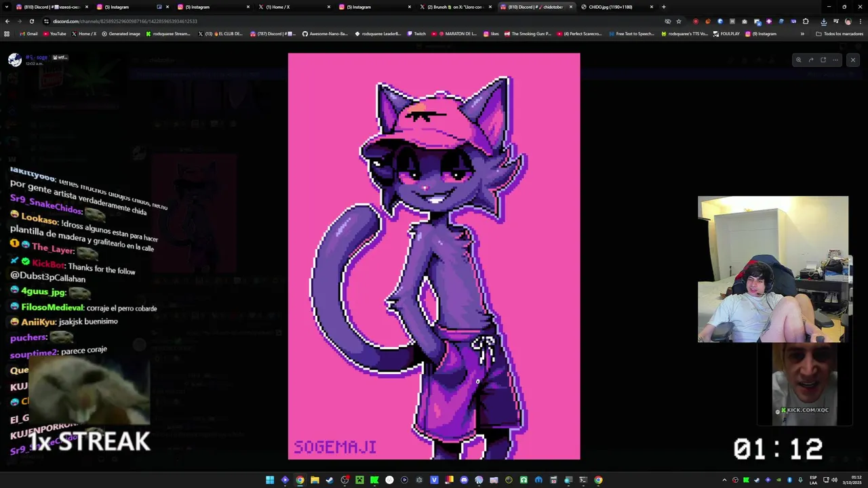
Task: Open the likes bookmark
Action: [x=492, y=33]
